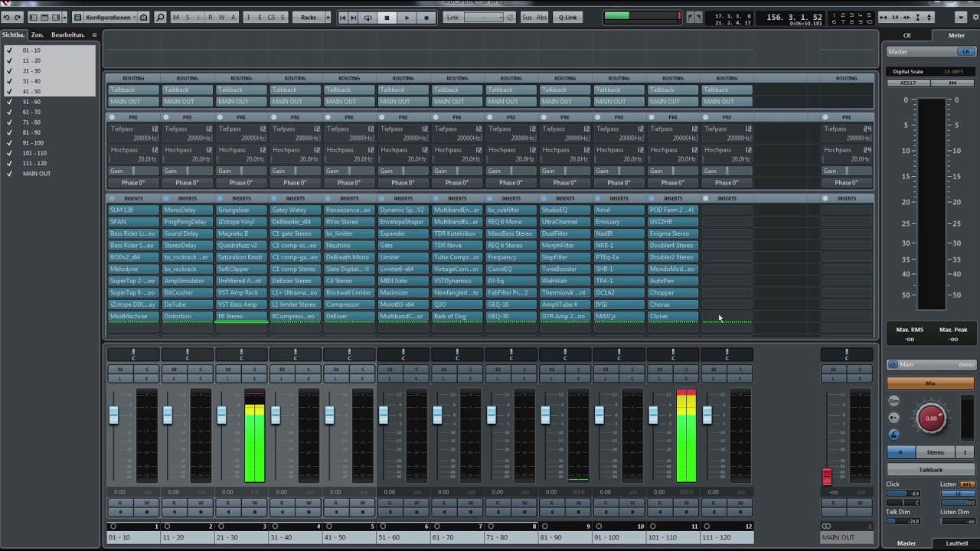This screenshot has width=980, height=551.
Task: Open the sidebar options menu icon
Action: tap(94, 34)
